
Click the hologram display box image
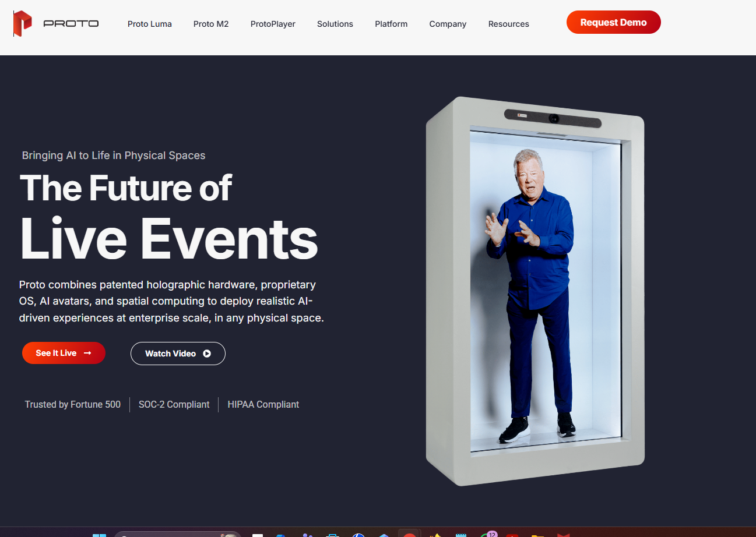535,291
